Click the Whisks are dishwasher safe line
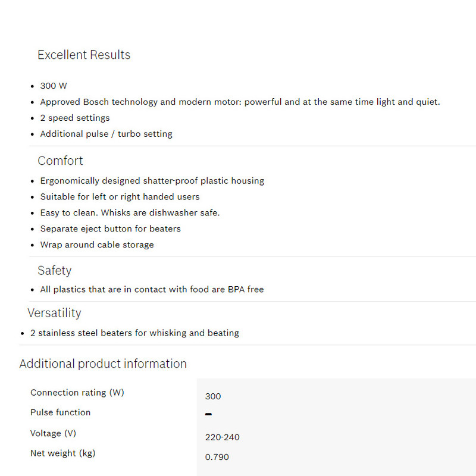 [x=130, y=212]
